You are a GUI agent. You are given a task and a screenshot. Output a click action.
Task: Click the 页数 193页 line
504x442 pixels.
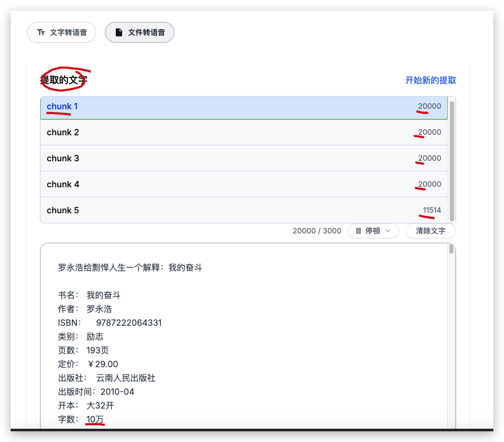[x=83, y=350]
